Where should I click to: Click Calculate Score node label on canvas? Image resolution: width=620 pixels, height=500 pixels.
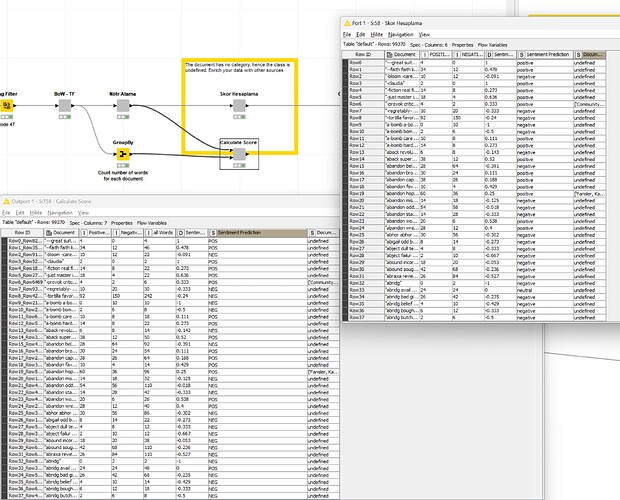tap(238, 143)
